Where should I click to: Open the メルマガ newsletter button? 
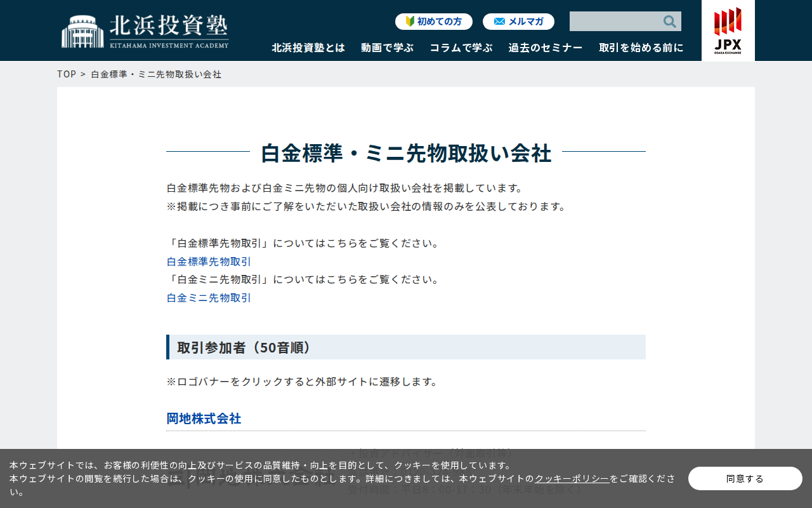click(518, 22)
